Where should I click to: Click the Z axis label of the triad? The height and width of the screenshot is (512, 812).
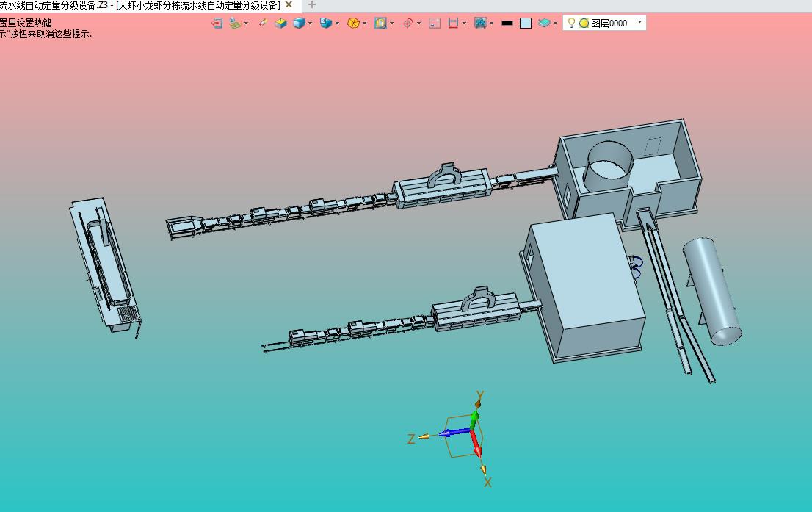(411, 439)
